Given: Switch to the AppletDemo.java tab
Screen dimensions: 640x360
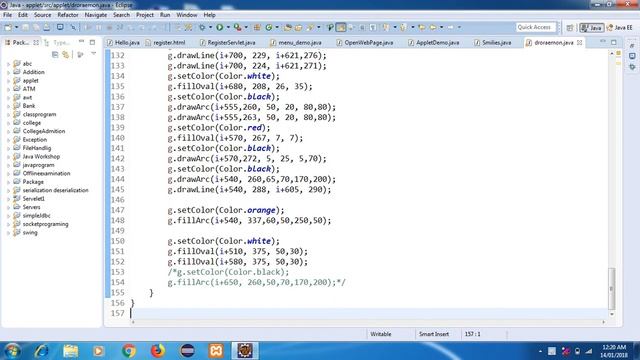Looking at the screenshot, I should coord(433,42).
